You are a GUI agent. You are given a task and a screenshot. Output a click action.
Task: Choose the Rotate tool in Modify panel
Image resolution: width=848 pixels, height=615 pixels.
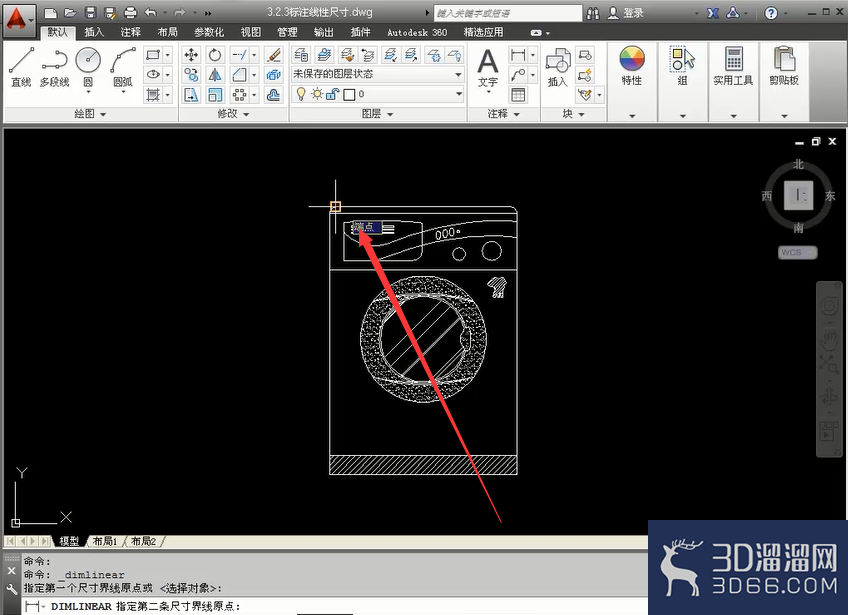pyautogui.click(x=215, y=55)
